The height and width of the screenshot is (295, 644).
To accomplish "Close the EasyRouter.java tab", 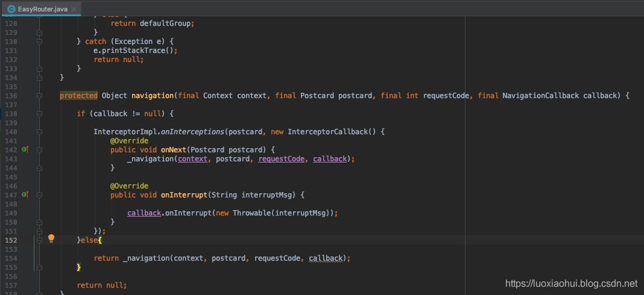I will [74, 9].
